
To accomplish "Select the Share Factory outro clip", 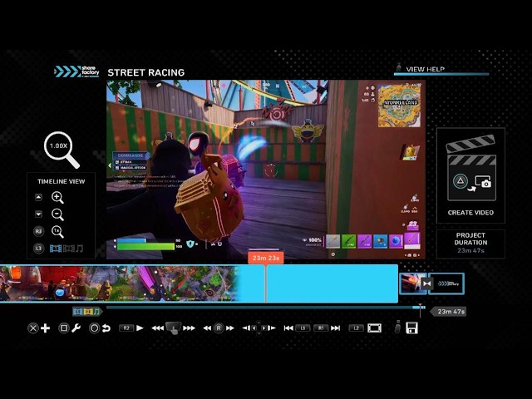I will click(447, 283).
